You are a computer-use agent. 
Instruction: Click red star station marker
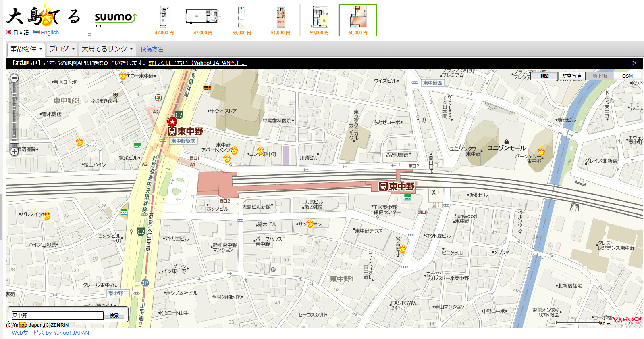[x=172, y=122]
